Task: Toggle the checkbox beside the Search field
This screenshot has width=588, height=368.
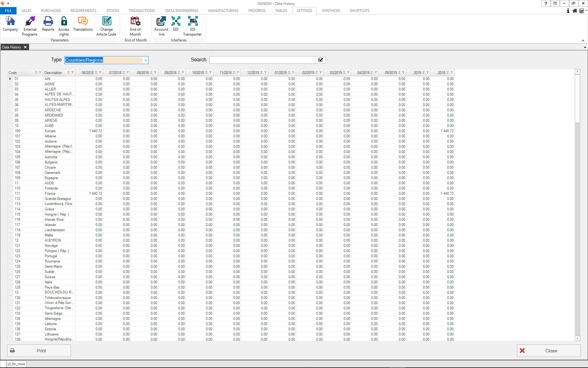Action: coord(321,60)
